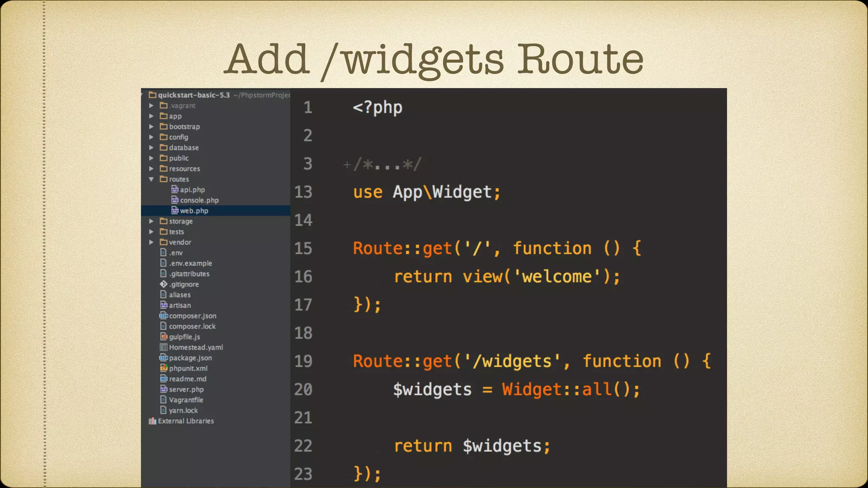Click the readme.md markdown file icon
The height and width of the screenshot is (488, 868).
click(x=164, y=379)
